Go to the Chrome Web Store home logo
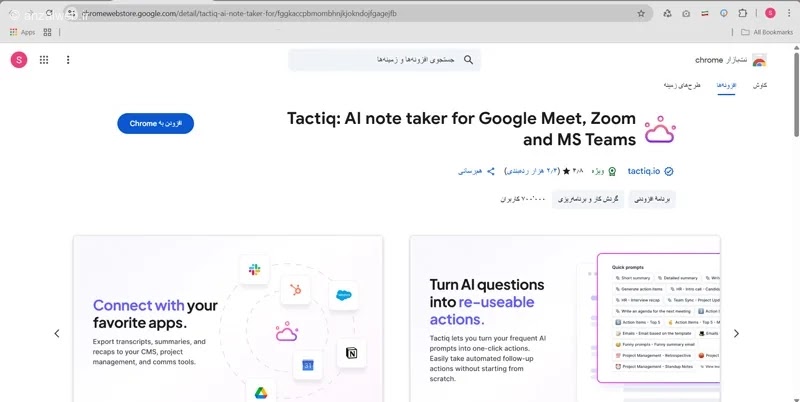Image resolution: width=800 pixels, height=402 pixels. tap(731, 60)
